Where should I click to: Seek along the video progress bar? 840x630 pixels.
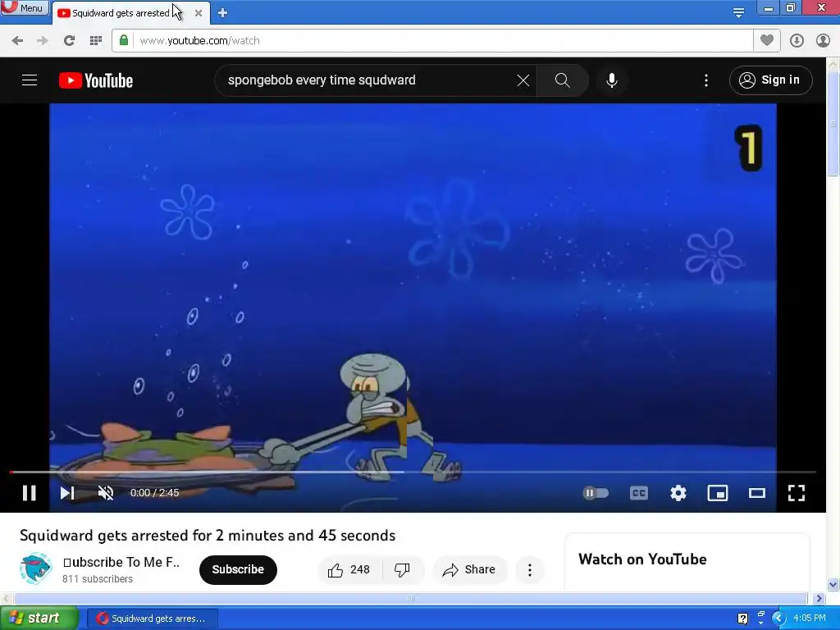point(413,472)
